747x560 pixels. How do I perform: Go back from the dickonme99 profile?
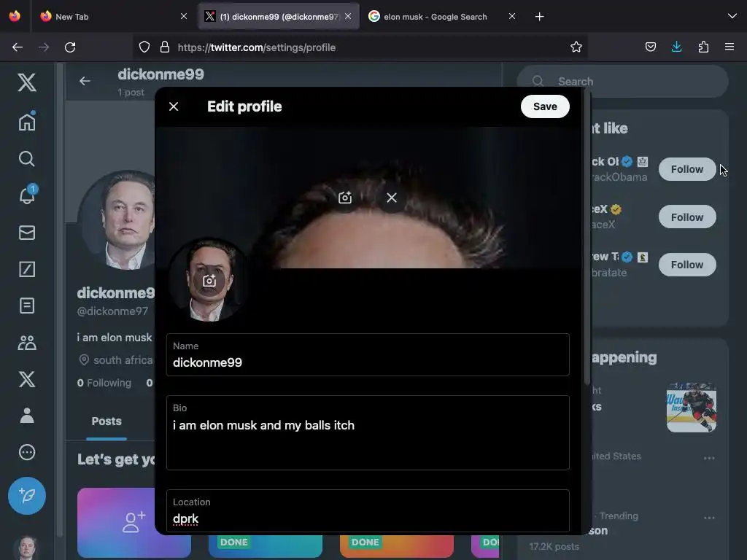(x=85, y=81)
